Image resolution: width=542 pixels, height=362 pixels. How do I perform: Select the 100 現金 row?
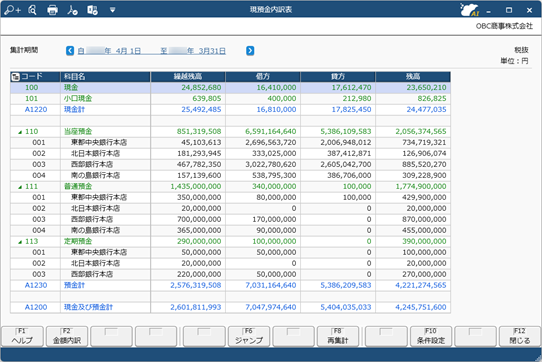pyautogui.click(x=230, y=88)
